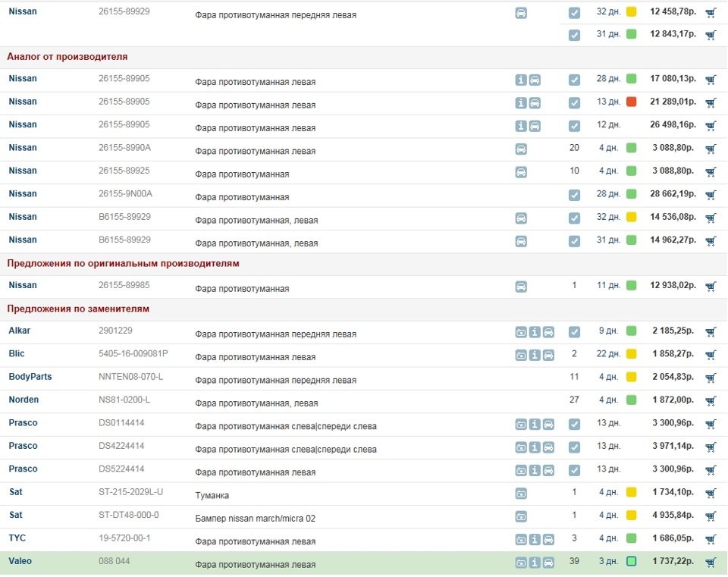Click the checkmark for Prasco DS0114414

pyautogui.click(x=574, y=425)
